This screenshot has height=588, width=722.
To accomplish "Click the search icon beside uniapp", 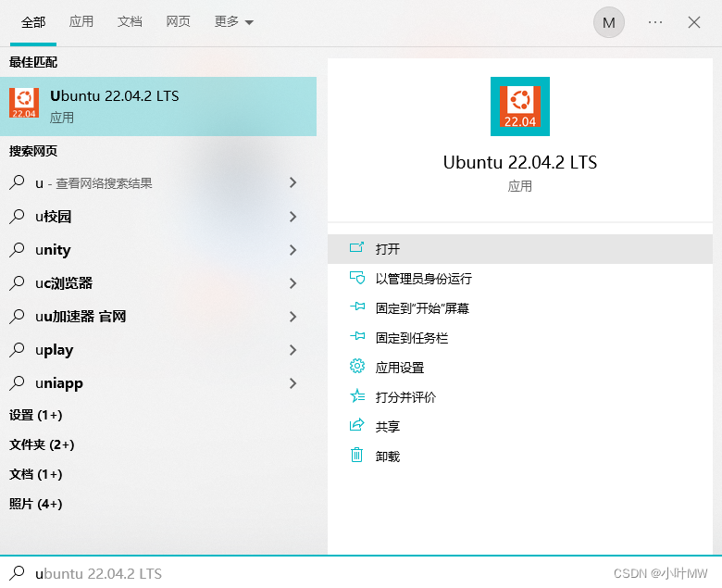I will tap(17, 382).
